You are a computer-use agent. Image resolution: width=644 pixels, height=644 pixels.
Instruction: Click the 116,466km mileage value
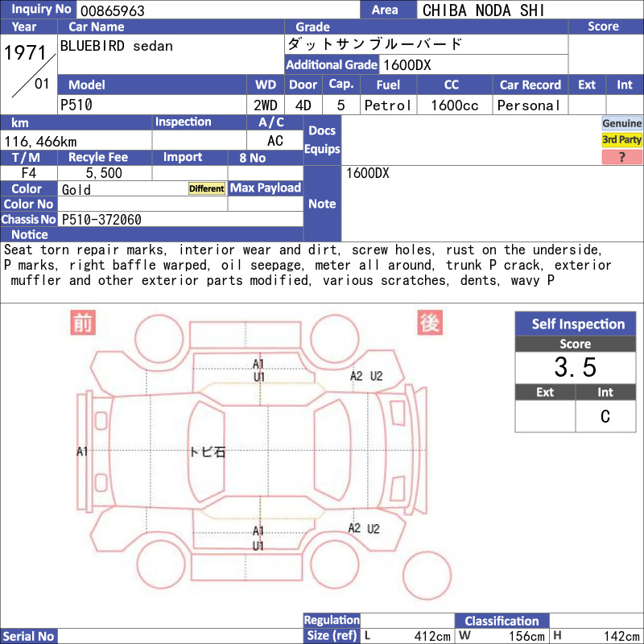(x=40, y=142)
